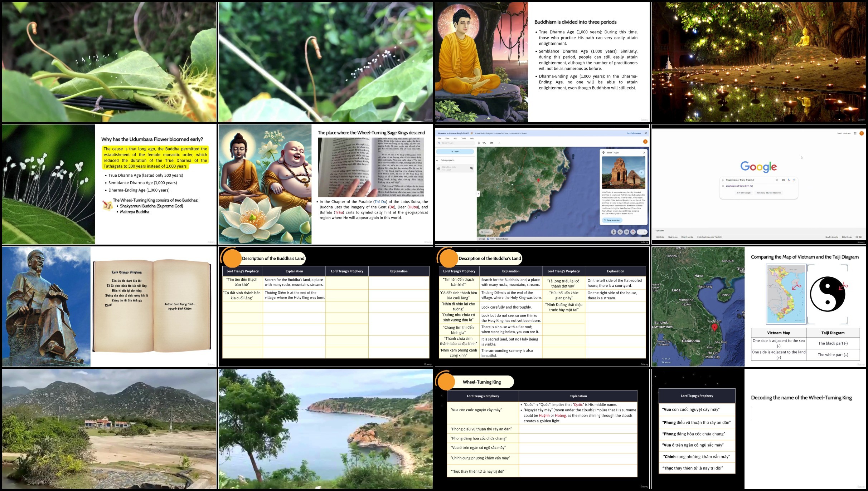Open Gmail link on Google homepage
Viewport: 868px width, 491px height.
coord(839,133)
